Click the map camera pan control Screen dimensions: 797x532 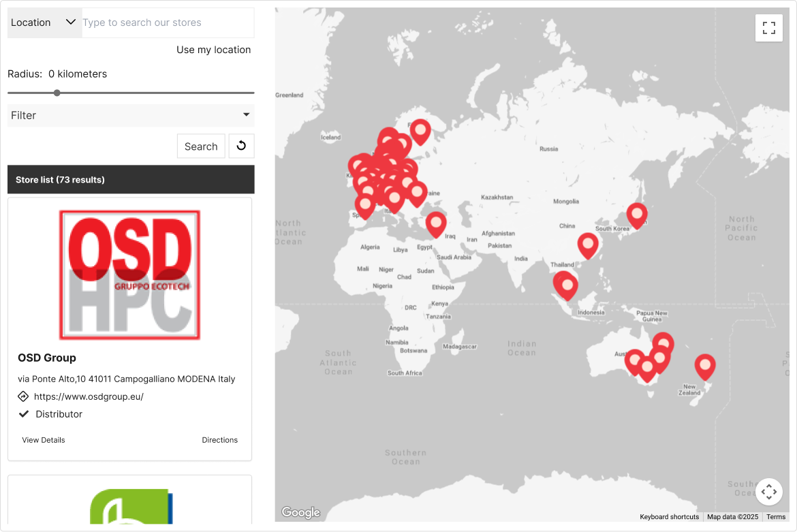click(x=769, y=491)
